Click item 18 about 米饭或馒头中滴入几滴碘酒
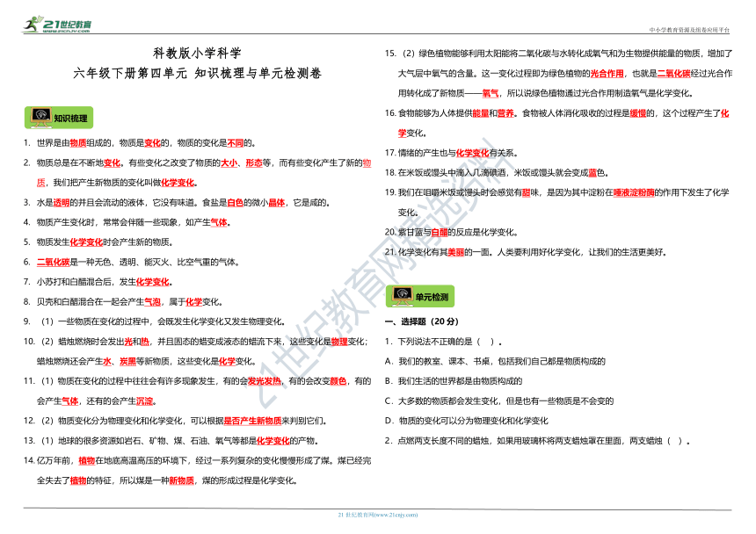 pyautogui.click(x=497, y=173)
